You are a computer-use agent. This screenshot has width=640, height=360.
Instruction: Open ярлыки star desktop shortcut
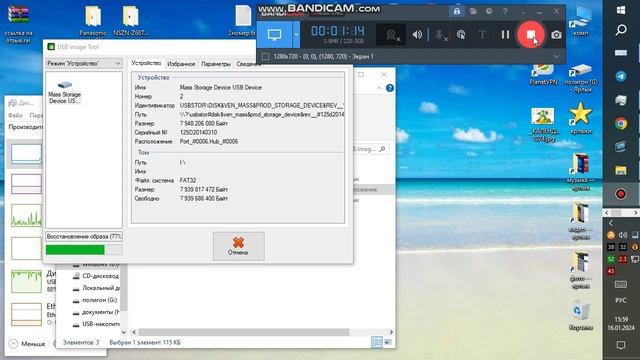point(580,118)
